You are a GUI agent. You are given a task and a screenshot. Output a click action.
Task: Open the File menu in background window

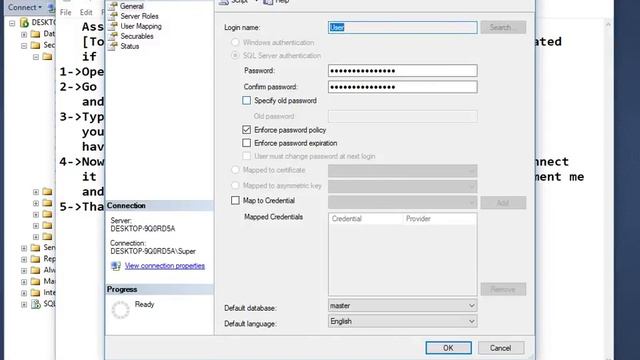point(65,13)
